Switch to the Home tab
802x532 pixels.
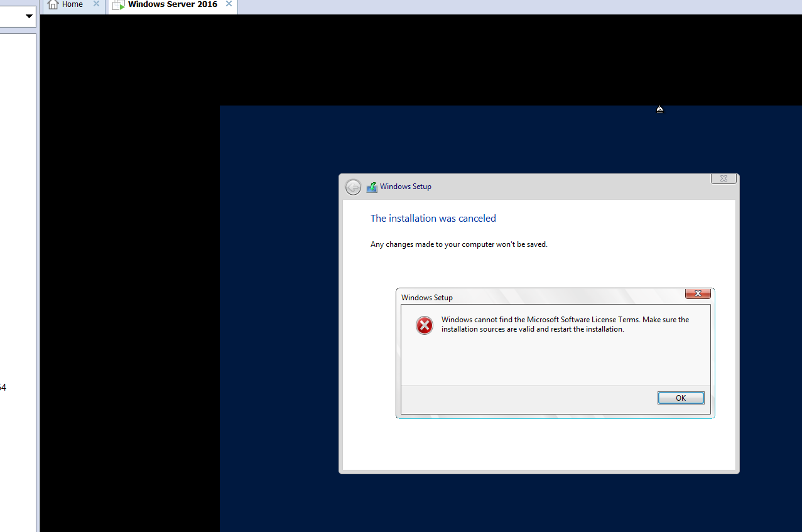pos(72,4)
